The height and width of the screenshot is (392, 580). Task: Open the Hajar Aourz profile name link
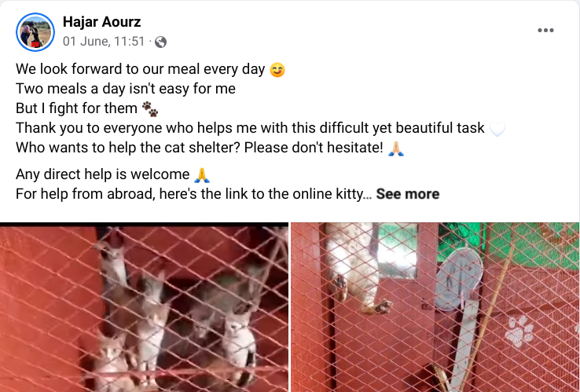coord(101,22)
